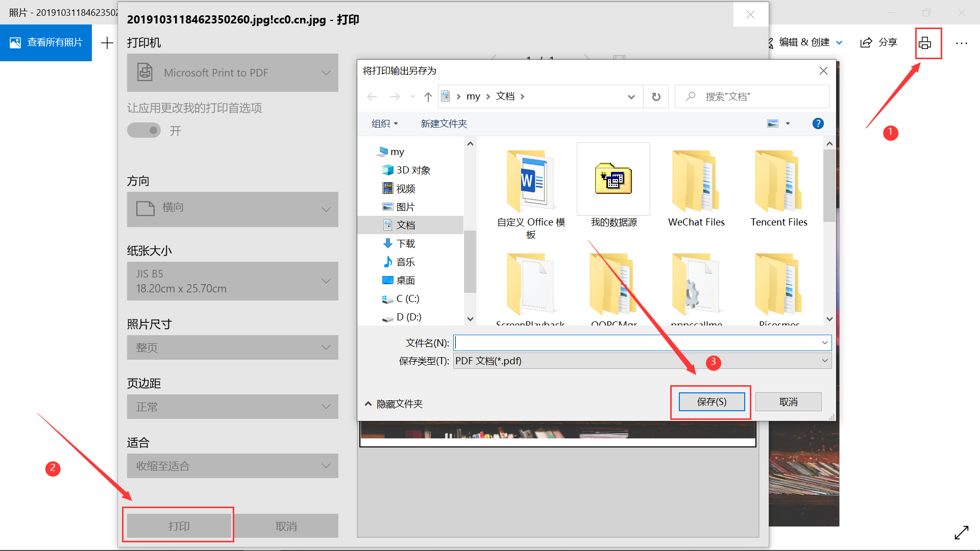Click See all photos button
This screenshot has width=980, height=551.
46,42
